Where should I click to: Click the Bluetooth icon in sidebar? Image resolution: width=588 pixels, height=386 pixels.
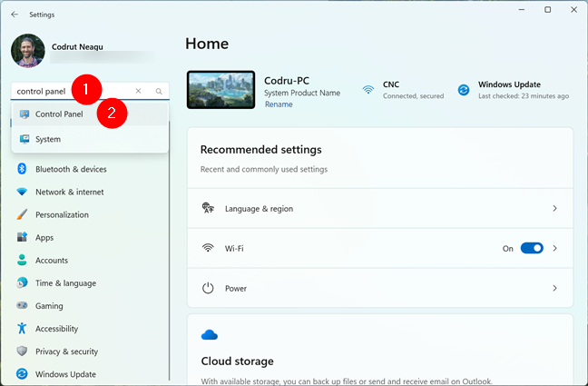[22, 169]
